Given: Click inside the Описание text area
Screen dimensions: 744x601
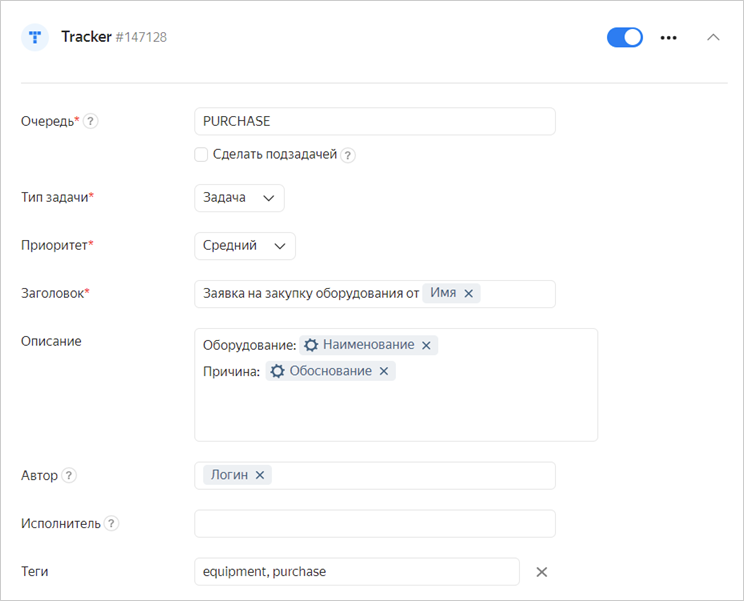Looking at the screenshot, I should pyautogui.click(x=395, y=410).
